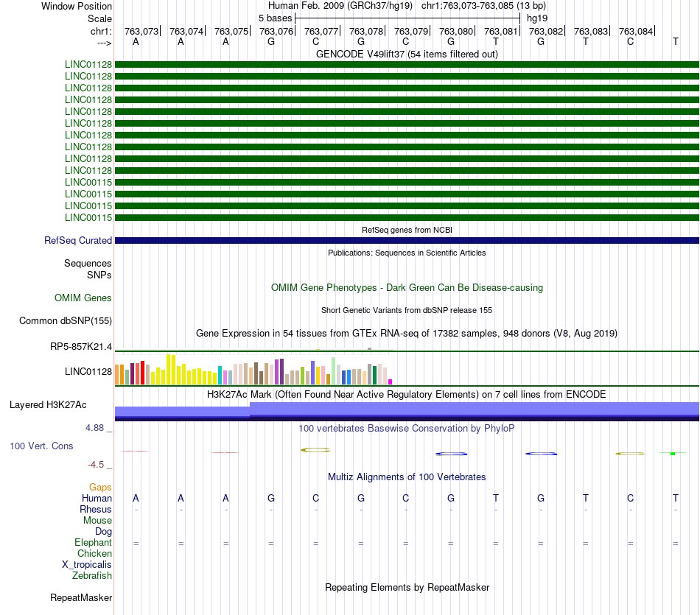Click the red PhyloP mark under 763,073

[x=135, y=451]
